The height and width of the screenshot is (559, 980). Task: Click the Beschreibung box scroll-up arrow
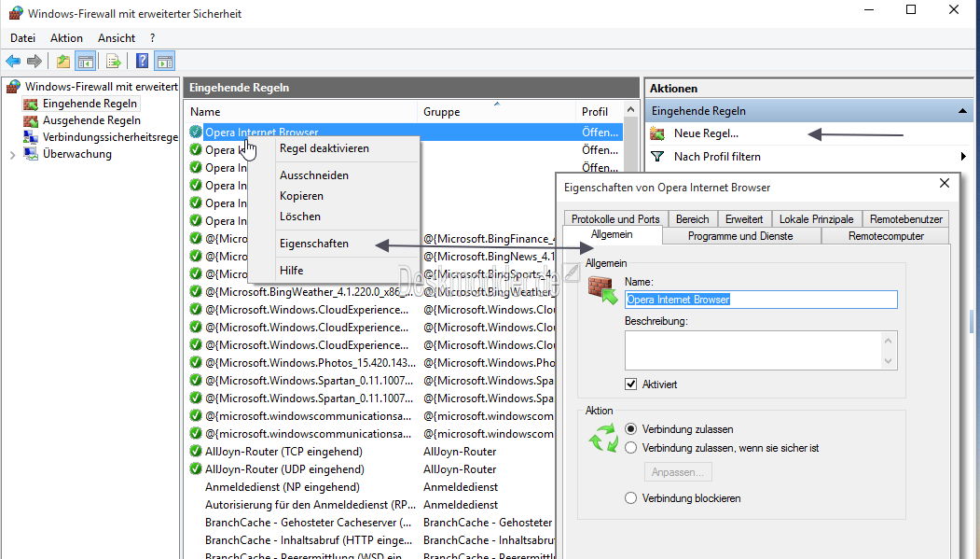(x=888, y=340)
